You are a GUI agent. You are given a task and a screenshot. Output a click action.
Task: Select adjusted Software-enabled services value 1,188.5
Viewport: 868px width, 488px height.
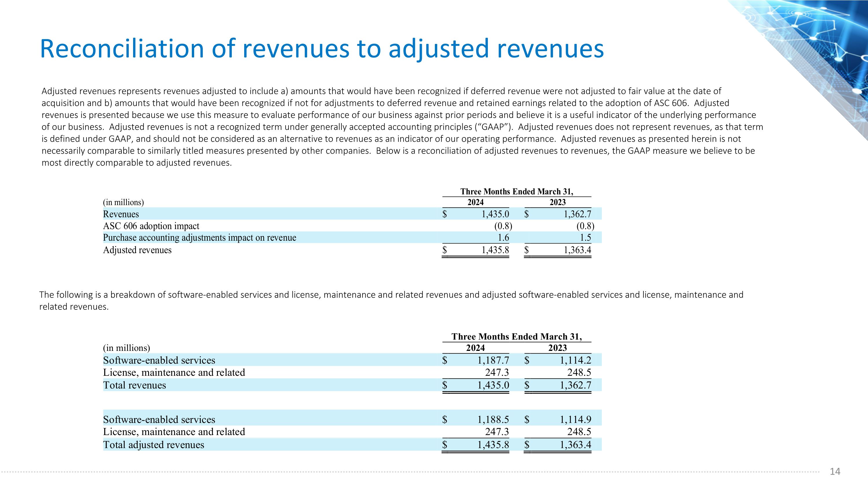[493, 420]
